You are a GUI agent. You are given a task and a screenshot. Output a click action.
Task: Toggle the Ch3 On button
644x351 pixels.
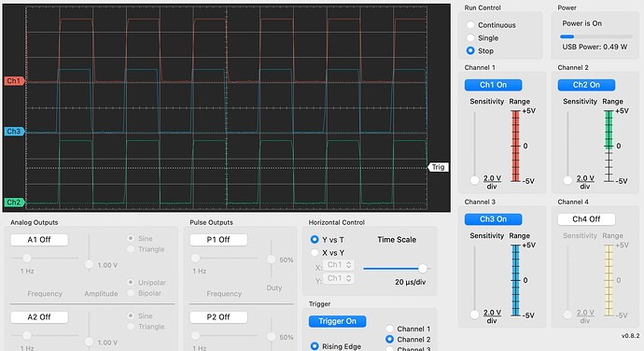click(494, 219)
